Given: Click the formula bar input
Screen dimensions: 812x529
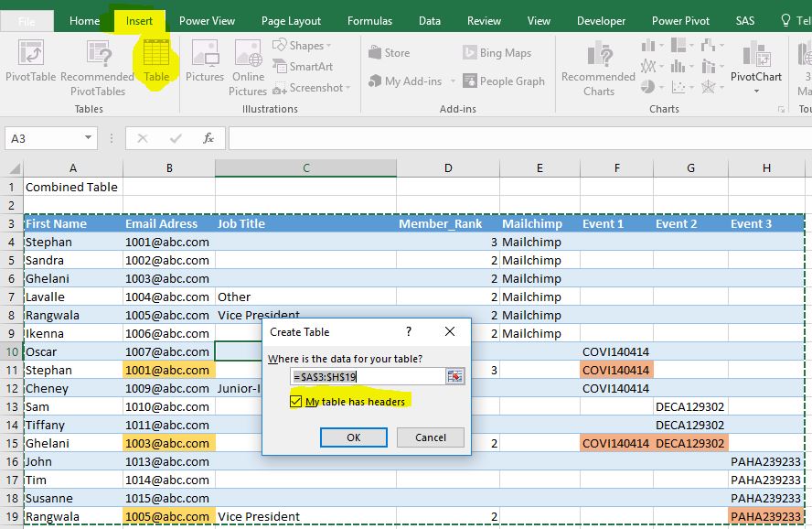Looking at the screenshot, I should (x=520, y=138).
